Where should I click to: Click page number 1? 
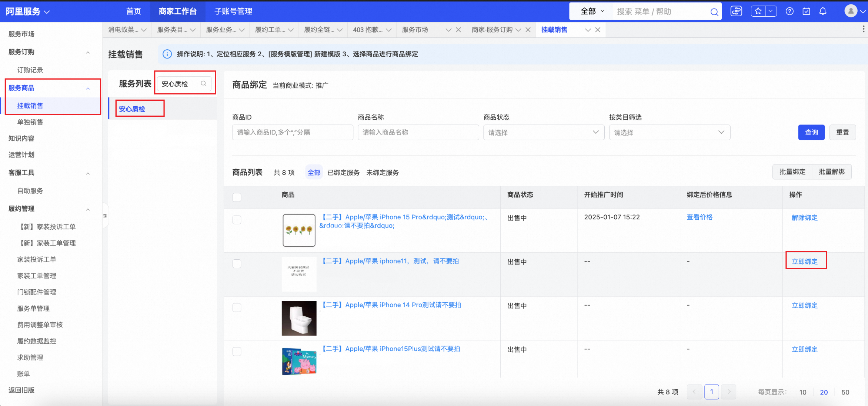[x=711, y=392]
